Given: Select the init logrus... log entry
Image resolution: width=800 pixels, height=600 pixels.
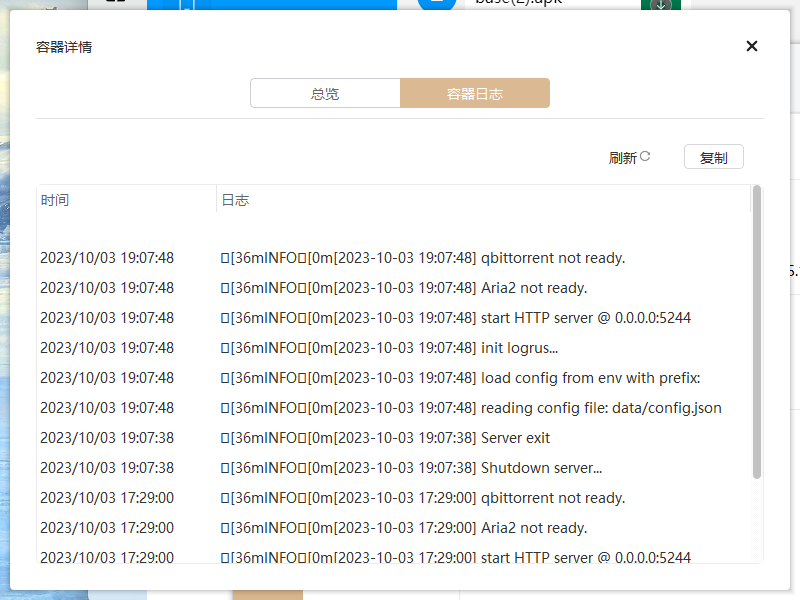Looking at the screenshot, I should [393, 348].
